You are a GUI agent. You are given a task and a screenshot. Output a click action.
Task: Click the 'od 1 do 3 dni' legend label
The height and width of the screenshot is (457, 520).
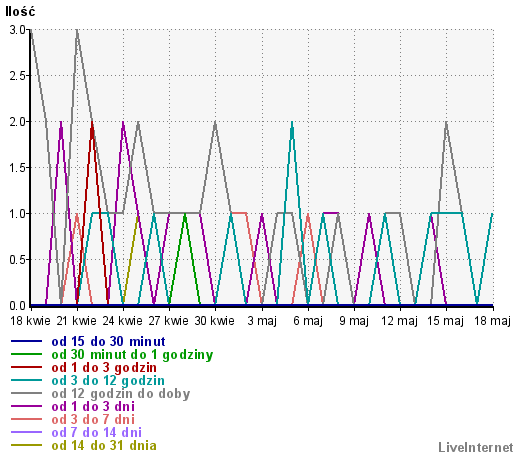93,406
